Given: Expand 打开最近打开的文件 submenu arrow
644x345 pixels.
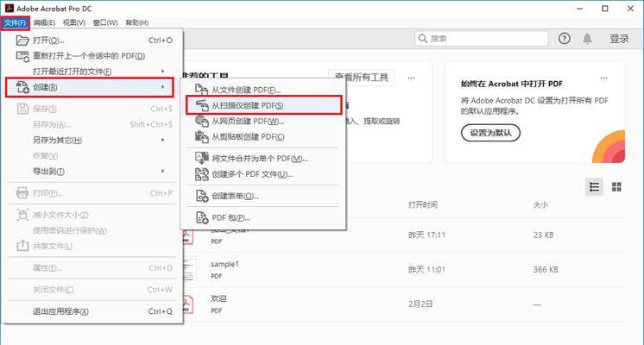Looking at the screenshot, I should tap(163, 72).
